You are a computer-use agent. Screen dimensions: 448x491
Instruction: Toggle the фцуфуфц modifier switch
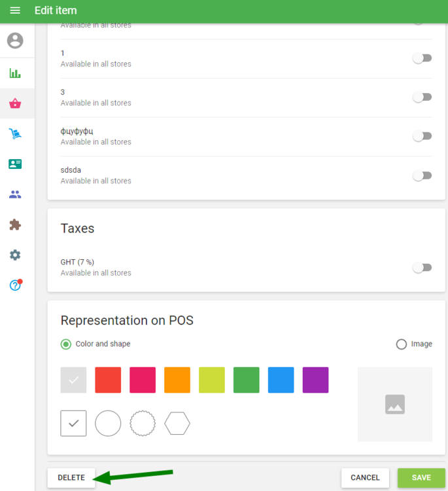point(422,136)
